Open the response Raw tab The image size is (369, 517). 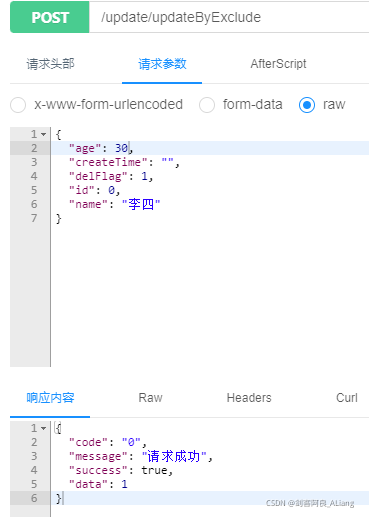point(150,398)
